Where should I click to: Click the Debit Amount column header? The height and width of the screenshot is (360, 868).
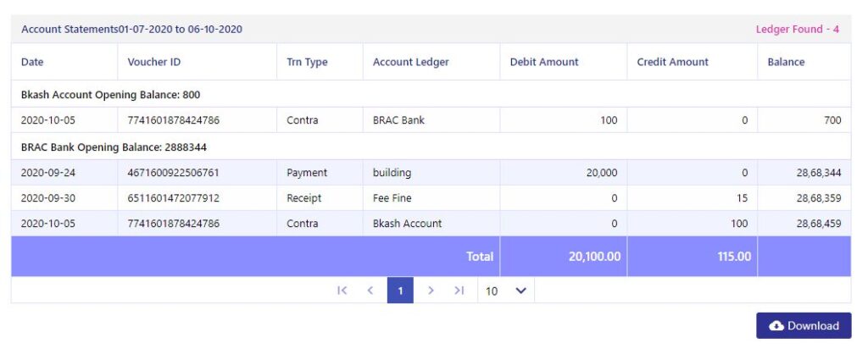544,62
